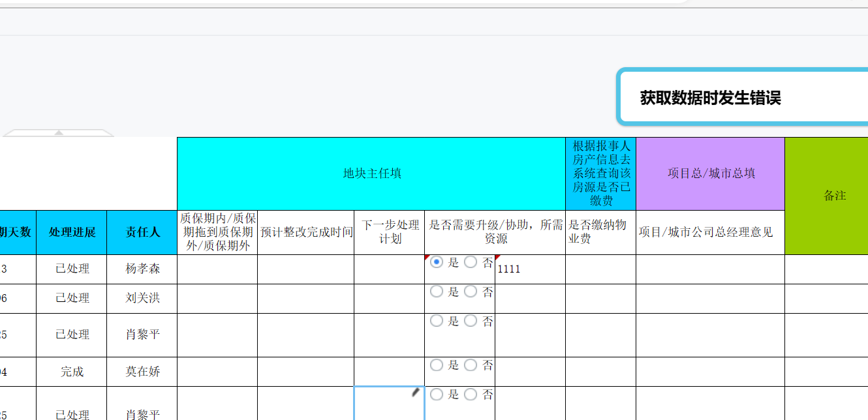The height and width of the screenshot is (420, 868).
Task: Select 否 in 肖黎平 row just above 莫在娇
Action: point(471,321)
